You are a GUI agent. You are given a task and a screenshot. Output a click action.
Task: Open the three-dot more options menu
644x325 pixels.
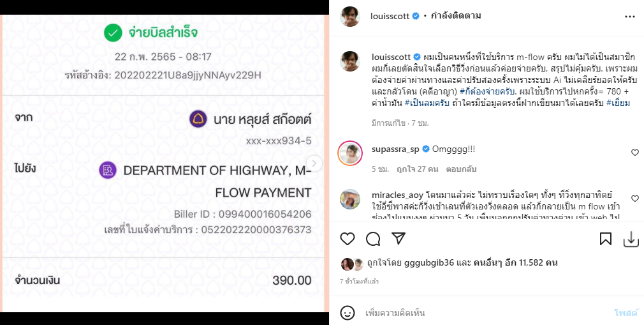click(x=630, y=17)
